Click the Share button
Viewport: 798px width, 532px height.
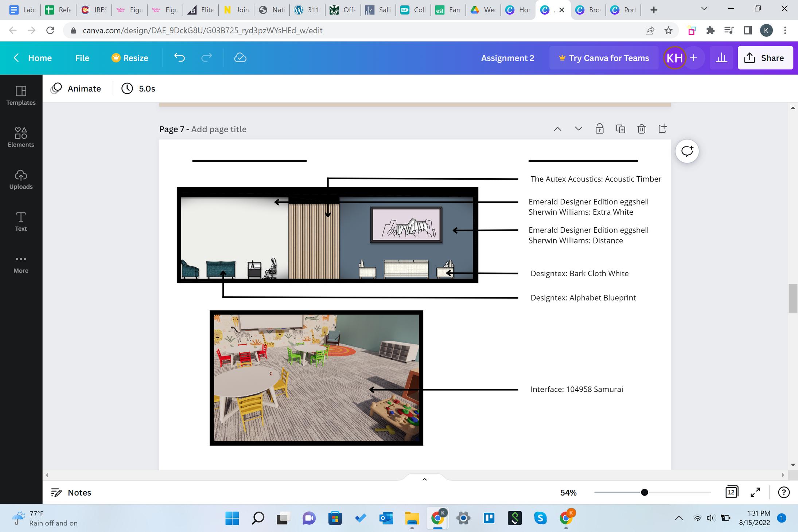[x=765, y=58]
